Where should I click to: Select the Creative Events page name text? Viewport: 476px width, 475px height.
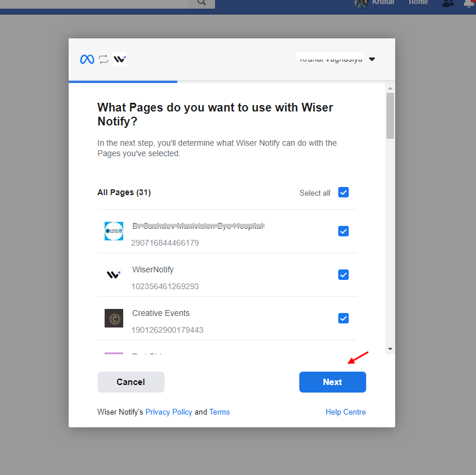(x=160, y=313)
